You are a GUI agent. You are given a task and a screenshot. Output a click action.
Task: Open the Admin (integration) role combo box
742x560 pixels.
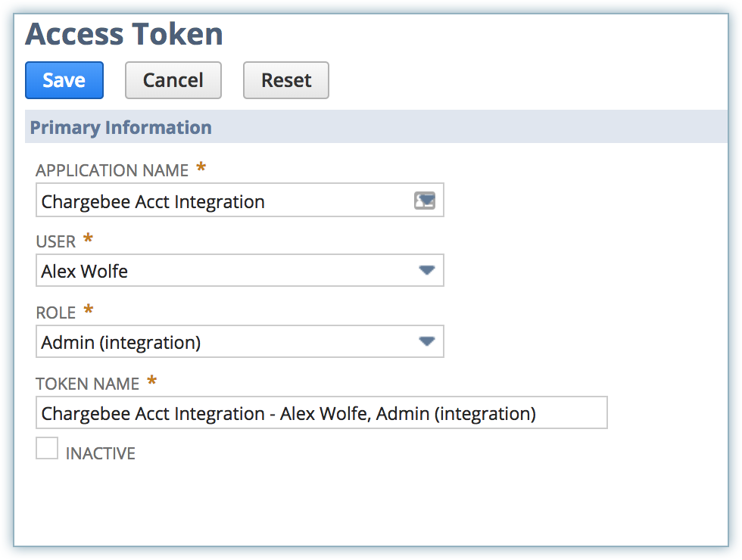(x=220, y=342)
